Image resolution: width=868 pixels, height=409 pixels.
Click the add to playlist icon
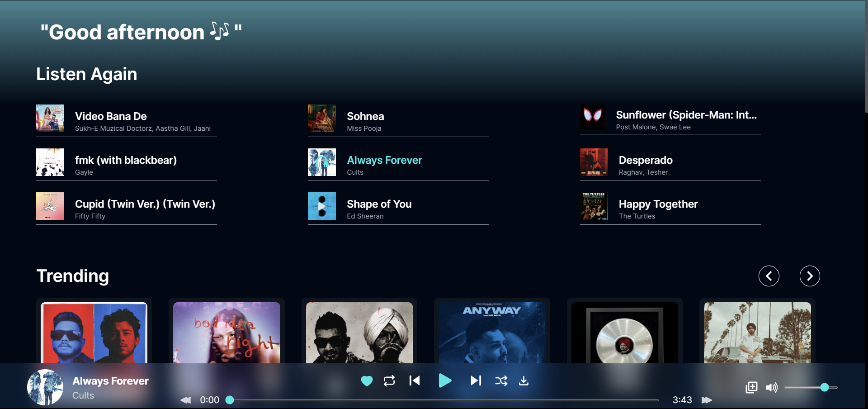coord(751,387)
